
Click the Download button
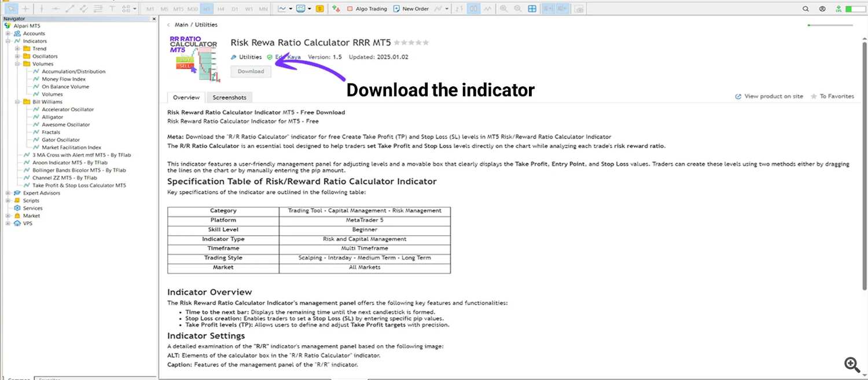click(x=251, y=71)
